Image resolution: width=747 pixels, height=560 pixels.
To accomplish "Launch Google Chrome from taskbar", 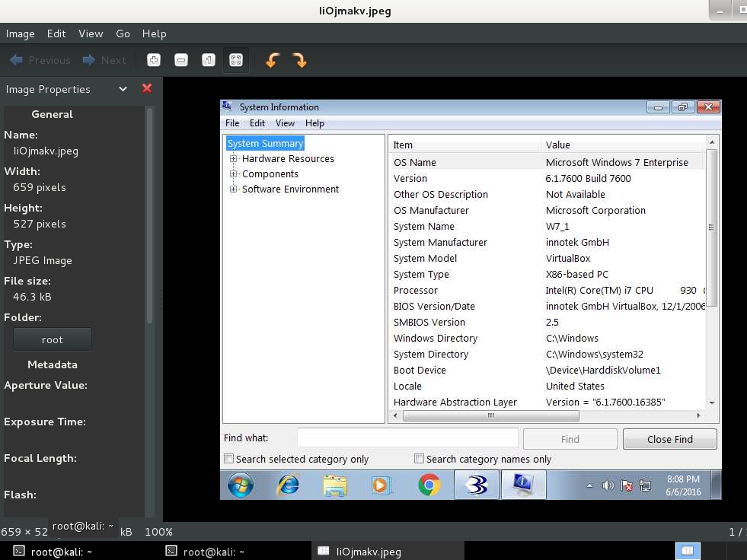I will 429,485.
